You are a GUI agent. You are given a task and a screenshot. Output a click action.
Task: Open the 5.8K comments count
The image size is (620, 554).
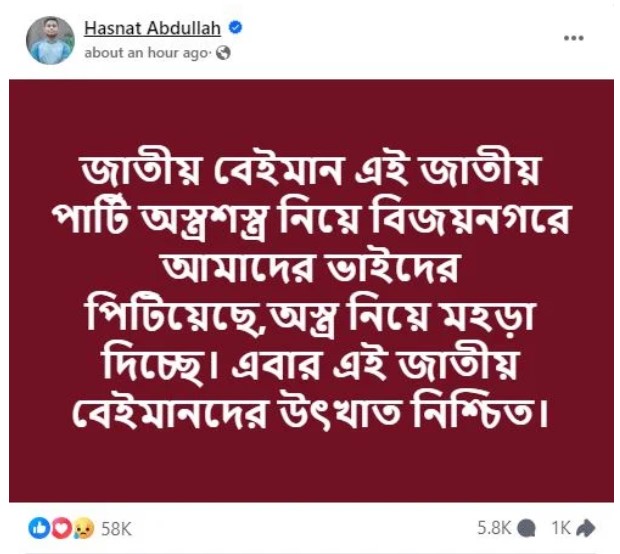[494, 528]
